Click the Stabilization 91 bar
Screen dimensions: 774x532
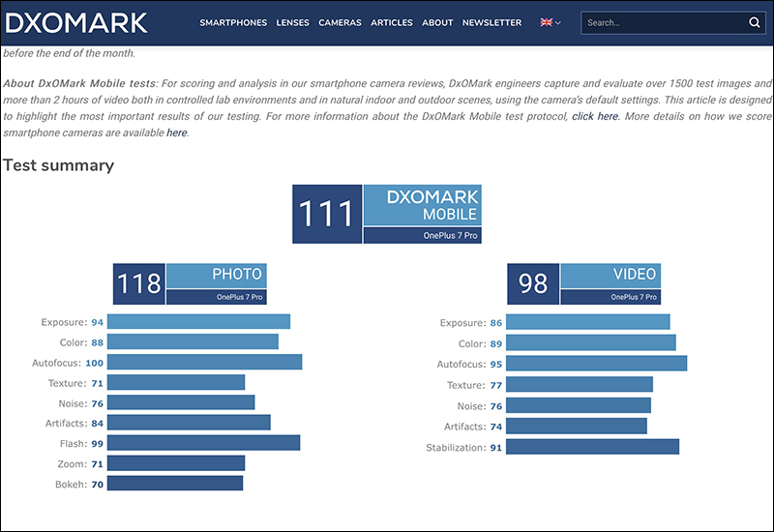(592, 447)
